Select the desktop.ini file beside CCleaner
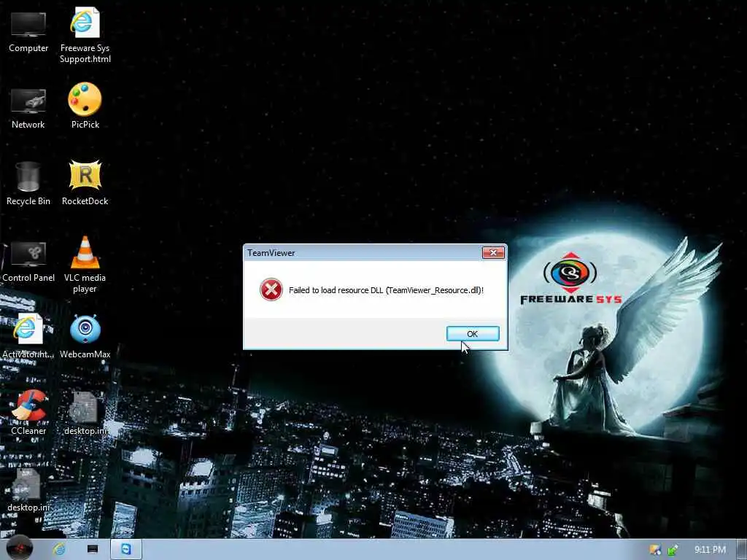This screenshot has height=560, width=747. 85,414
